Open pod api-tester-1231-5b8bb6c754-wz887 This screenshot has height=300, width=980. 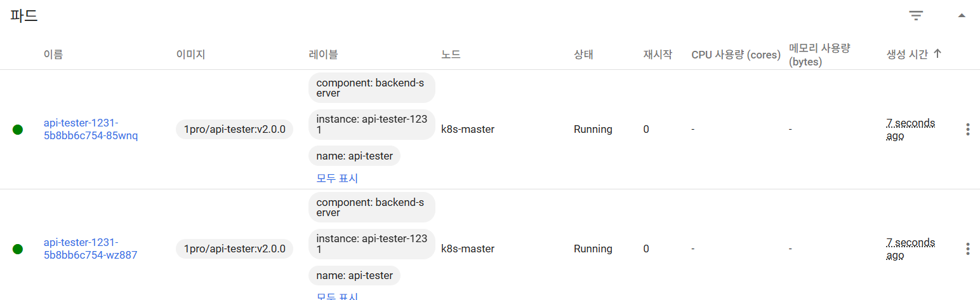click(x=90, y=249)
